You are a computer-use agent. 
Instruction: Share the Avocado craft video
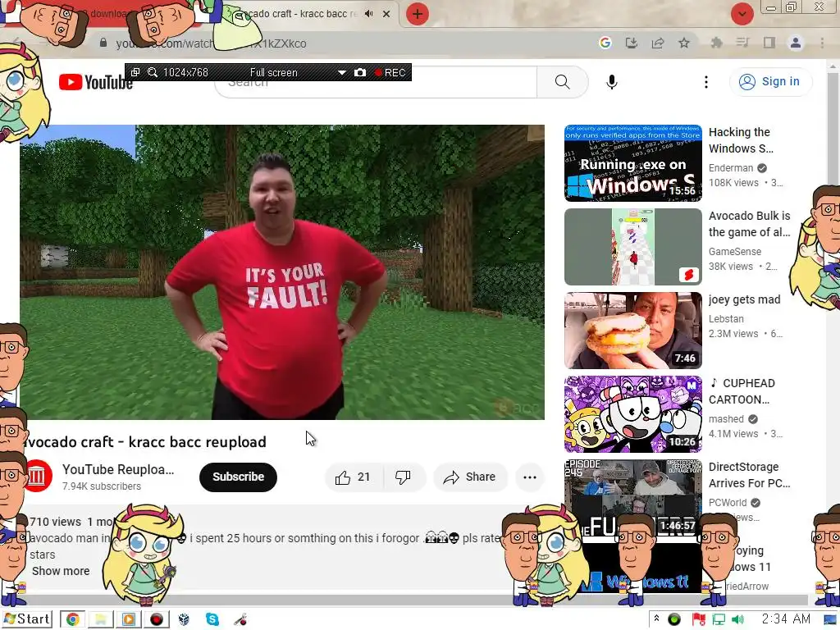[470, 477]
